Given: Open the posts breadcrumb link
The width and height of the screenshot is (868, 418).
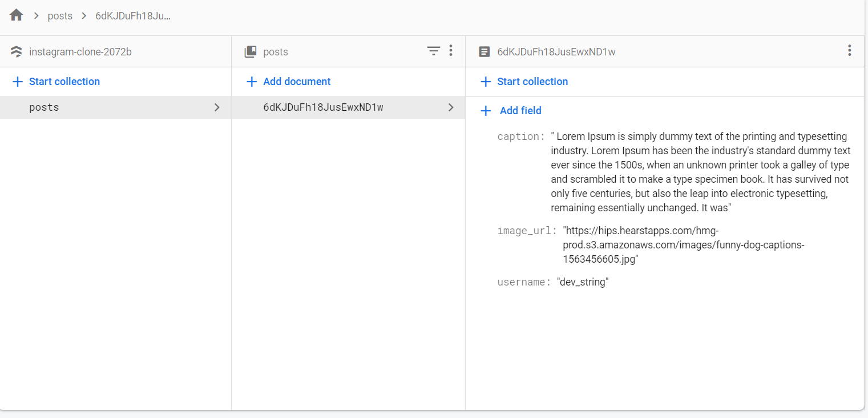Looking at the screenshot, I should (x=60, y=16).
